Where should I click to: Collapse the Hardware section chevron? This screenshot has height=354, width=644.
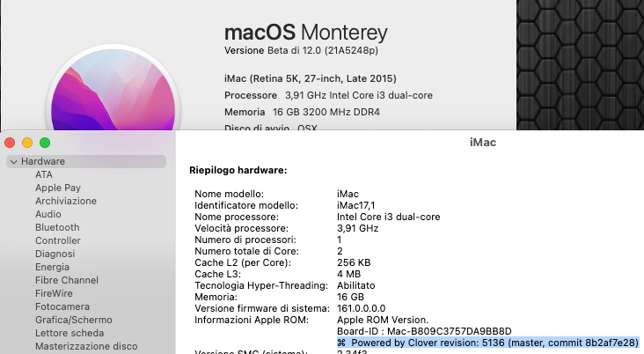pos(13,162)
